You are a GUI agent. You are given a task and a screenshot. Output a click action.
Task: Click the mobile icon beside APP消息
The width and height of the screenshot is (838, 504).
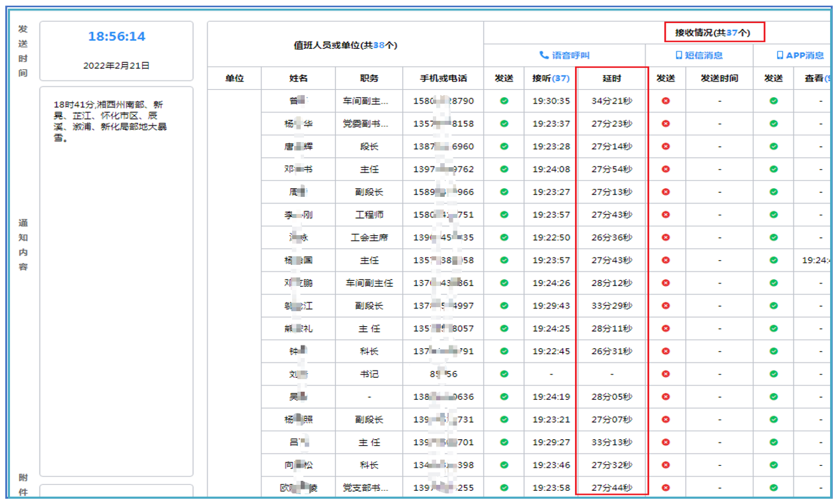tap(780, 55)
